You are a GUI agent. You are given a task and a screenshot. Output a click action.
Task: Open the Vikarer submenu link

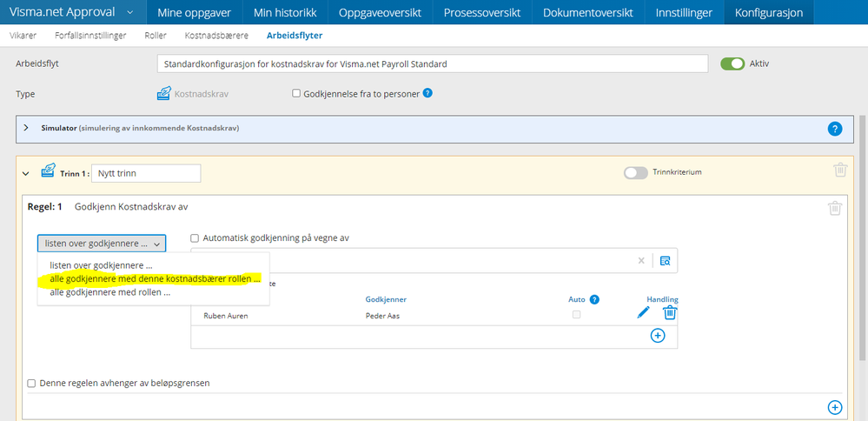[23, 36]
